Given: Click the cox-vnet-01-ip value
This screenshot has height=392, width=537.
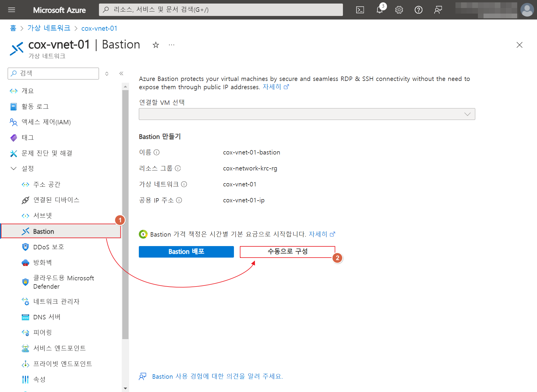Looking at the screenshot, I should coord(244,200).
